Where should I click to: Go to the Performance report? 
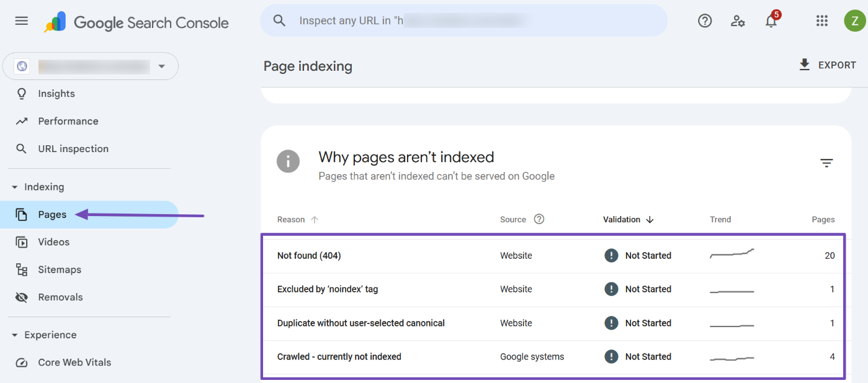(x=68, y=120)
